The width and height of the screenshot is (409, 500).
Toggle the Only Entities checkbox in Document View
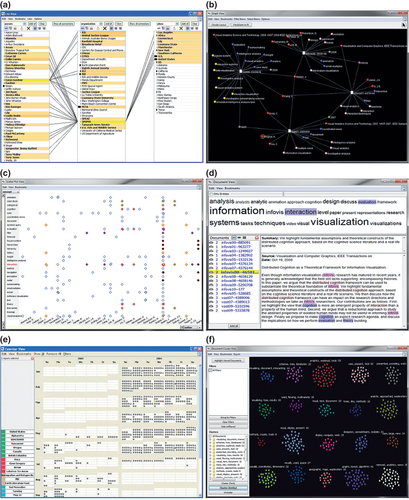coord(211,194)
